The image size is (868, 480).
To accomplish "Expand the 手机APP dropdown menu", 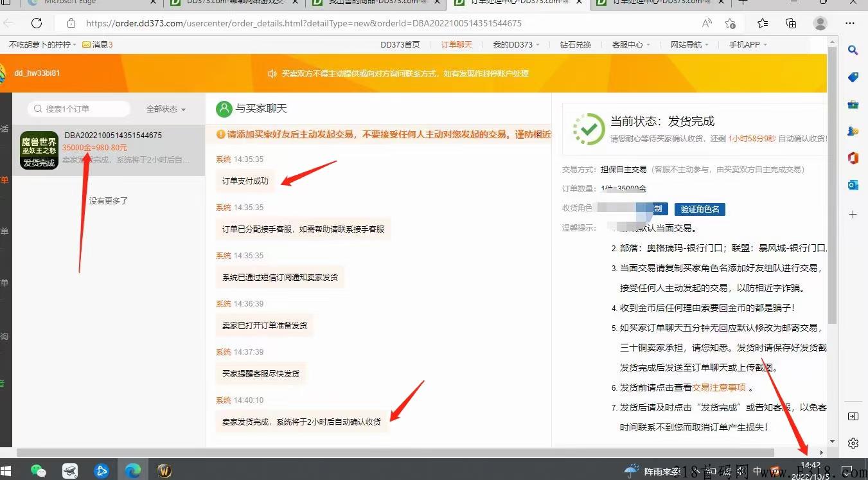I will tap(748, 45).
